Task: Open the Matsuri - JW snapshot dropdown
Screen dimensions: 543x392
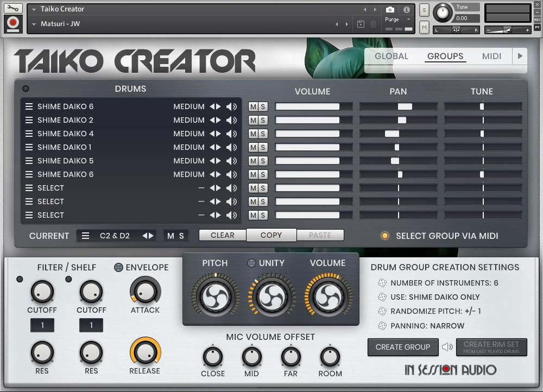Action: pos(34,24)
